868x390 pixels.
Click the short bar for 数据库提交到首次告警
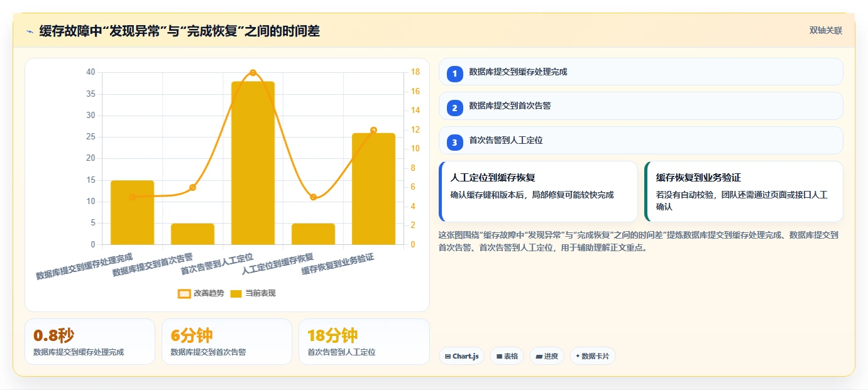pyautogui.click(x=192, y=234)
